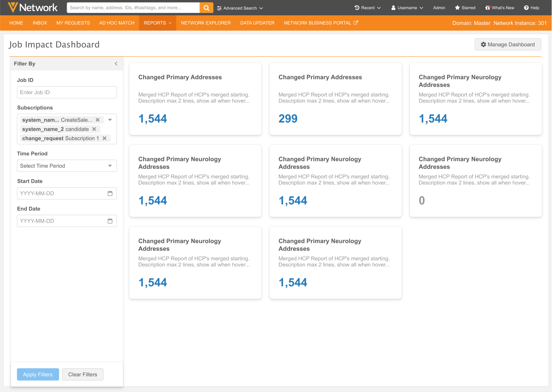This screenshot has width=552, height=392.
Task: Click the Help question mark icon
Action: coord(526,8)
